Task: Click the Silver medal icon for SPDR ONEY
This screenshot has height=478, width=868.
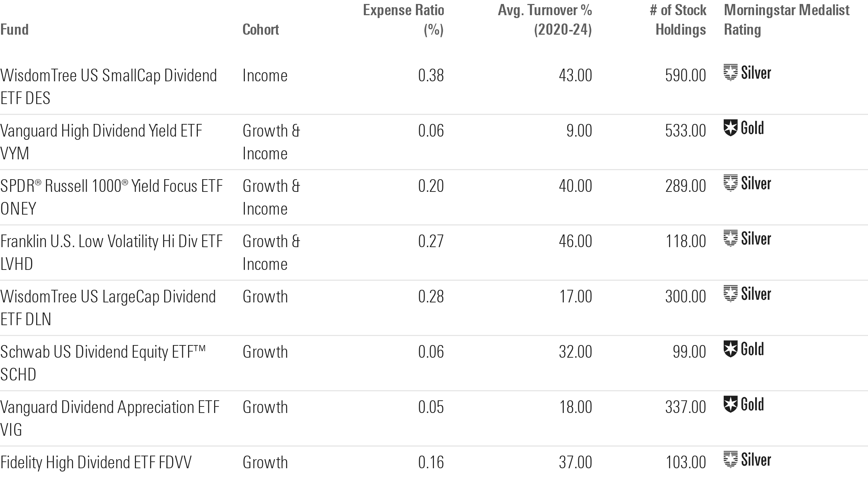Action: click(730, 183)
